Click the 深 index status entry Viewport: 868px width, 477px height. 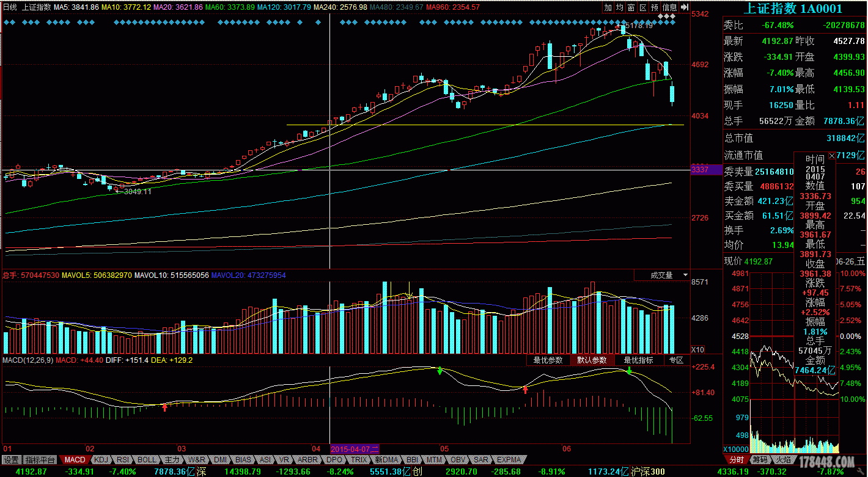tap(202, 472)
